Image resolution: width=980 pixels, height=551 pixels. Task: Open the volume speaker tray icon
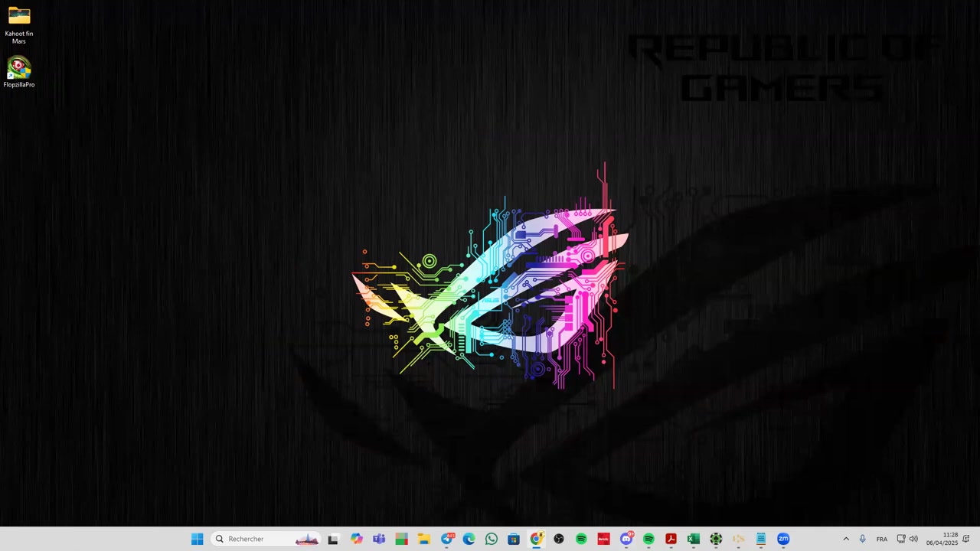pyautogui.click(x=913, y=539)
